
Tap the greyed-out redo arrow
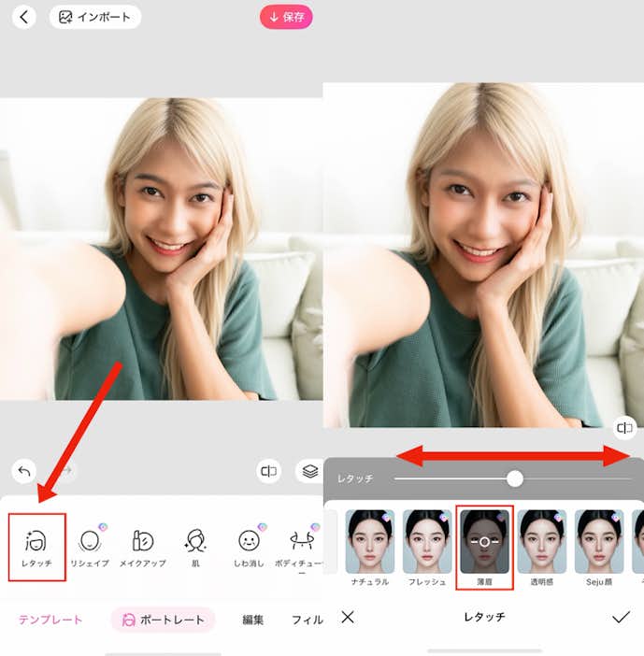pyautogui.click(x=67, y=472)
